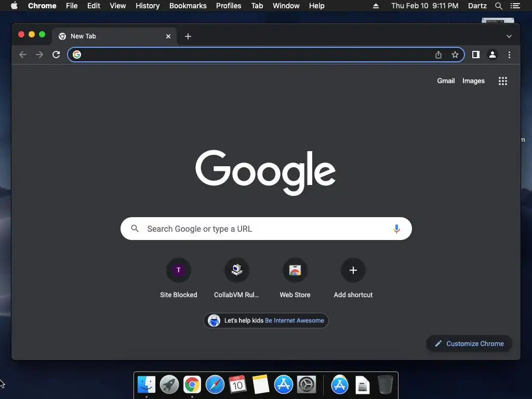The width and height of the screenshot is (532, 399).
Task: Click the Google logo
Action: pyautogui.click(x=265, y=172)
